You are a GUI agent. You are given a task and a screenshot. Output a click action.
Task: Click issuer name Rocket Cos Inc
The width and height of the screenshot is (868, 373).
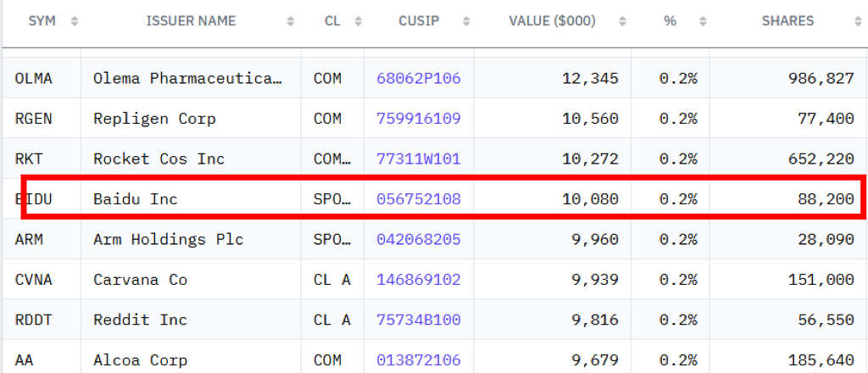pos(159,159)
